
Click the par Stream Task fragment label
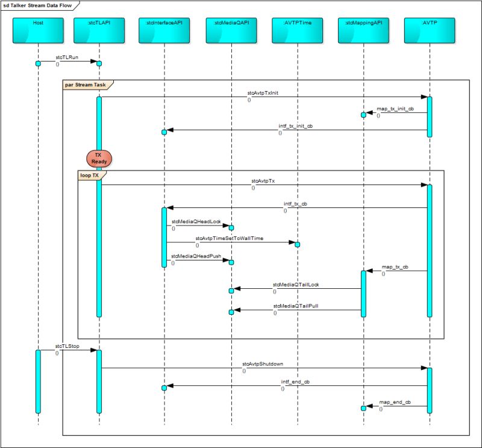[84, 85]
